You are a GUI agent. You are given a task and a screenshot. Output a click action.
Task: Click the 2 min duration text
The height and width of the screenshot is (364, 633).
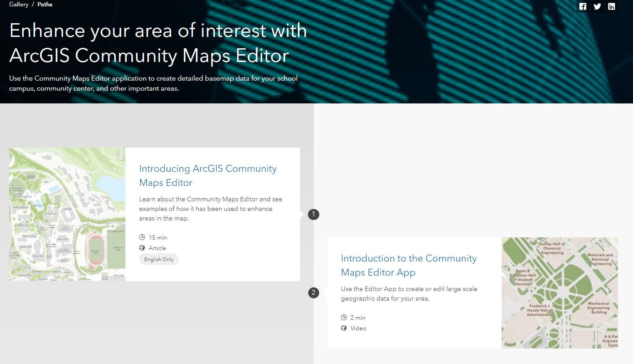358,318
